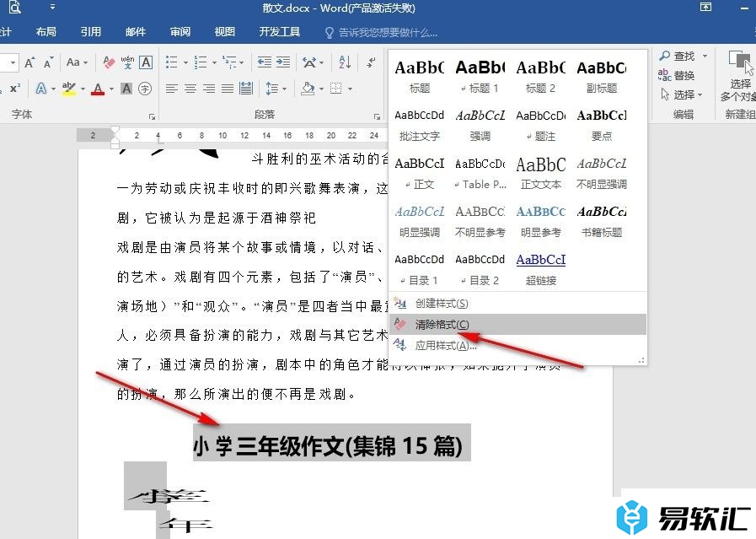Switch to the 审阅 tab
The height and width of the screenshot is (539, 756).
click(180, 32)
